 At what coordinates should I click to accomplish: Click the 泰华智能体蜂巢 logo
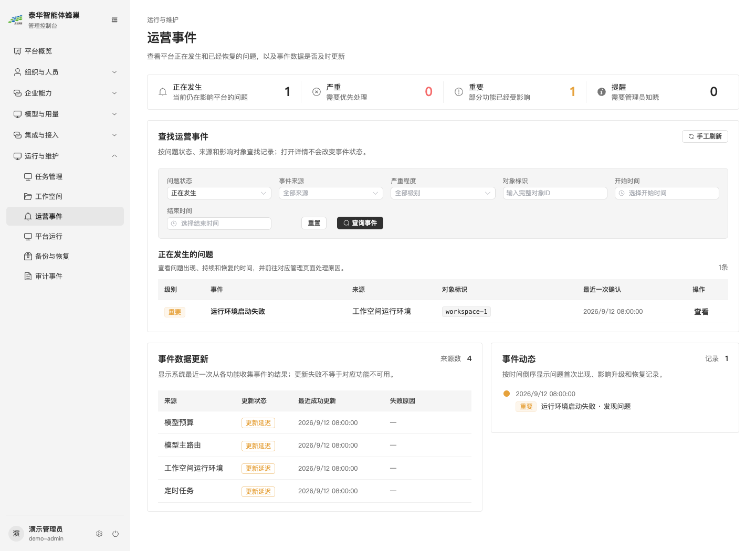(x=15, y=20)
